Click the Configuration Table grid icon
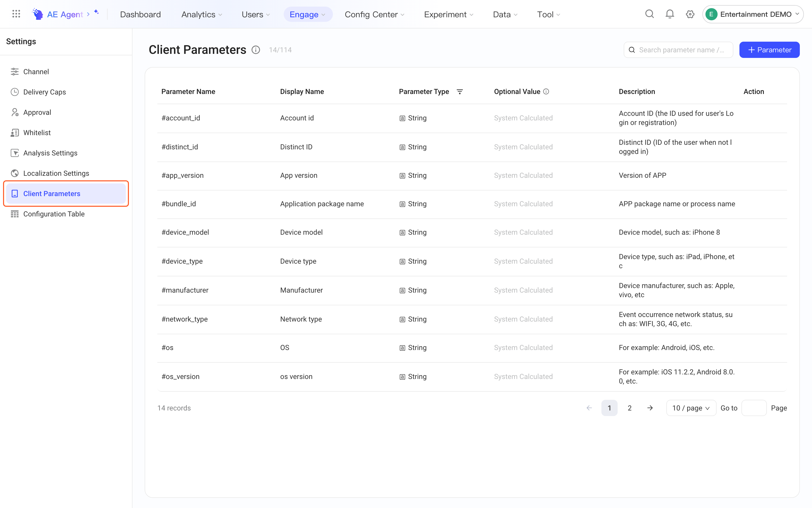Screen dimensions: 812x508 (15, 214)
